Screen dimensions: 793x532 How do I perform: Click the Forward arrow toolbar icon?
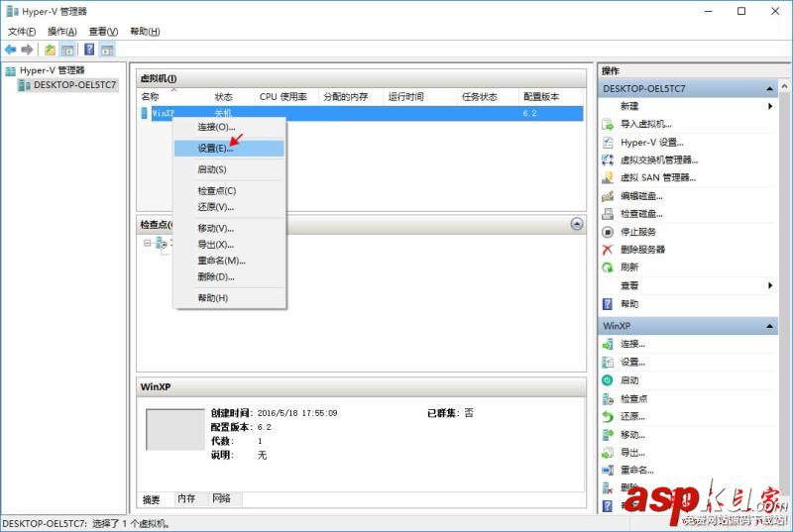[27, 50]
